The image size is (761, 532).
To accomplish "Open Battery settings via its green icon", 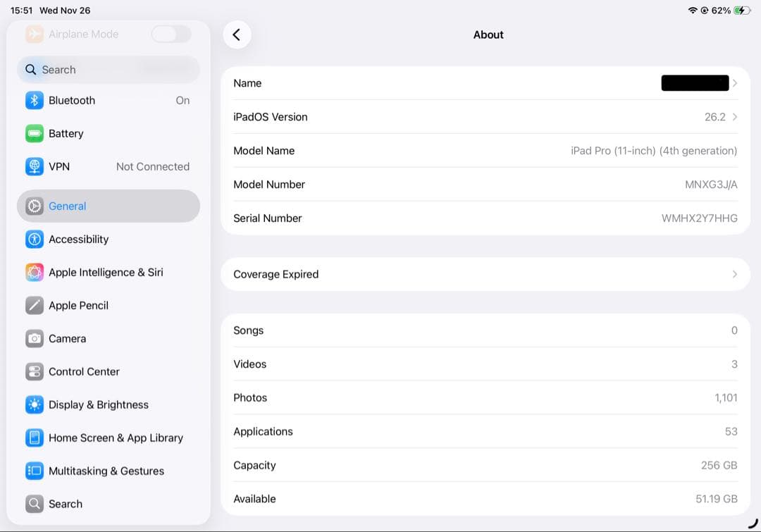I will (x=34, y=133).
